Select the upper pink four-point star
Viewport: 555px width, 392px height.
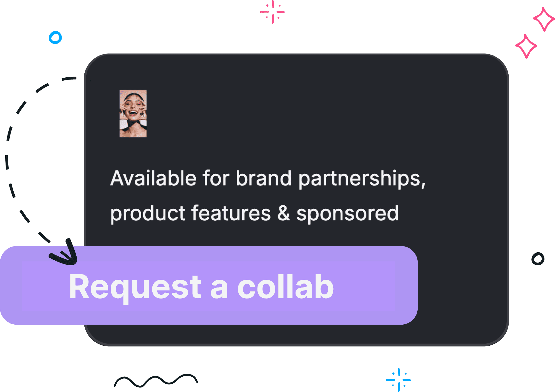[544, 19]
